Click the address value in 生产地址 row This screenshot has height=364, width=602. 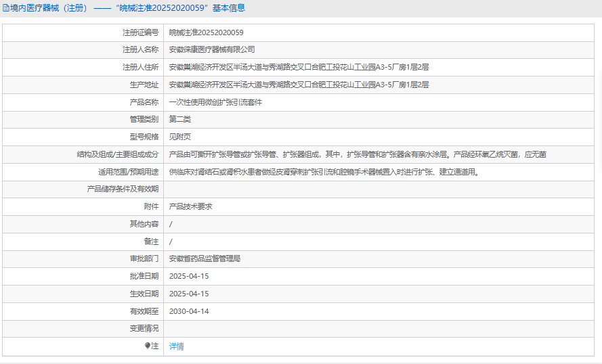tap(299, 85)
